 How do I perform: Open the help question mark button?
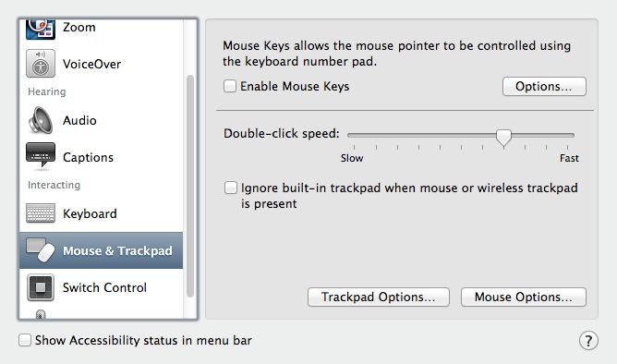(x=588, y=340)
